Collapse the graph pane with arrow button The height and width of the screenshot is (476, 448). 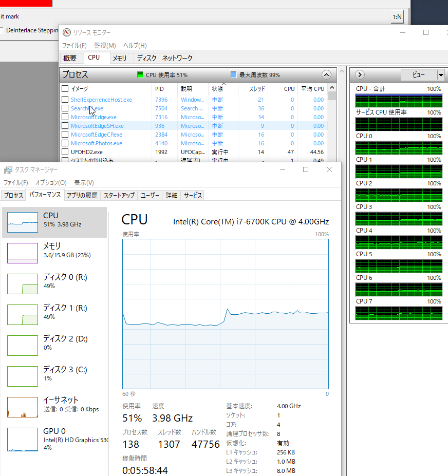coord(360,74)
